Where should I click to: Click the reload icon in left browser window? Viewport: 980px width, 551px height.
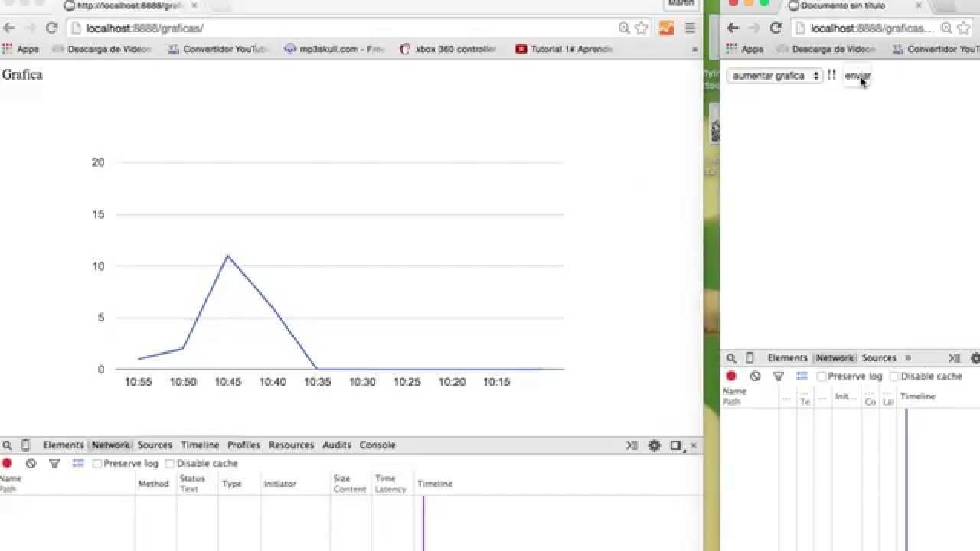click(x=51, y=28)
